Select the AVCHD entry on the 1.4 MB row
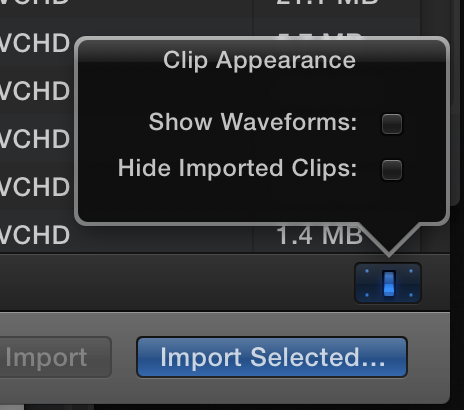This screenshot has width=464, height=410. point(35,235)
